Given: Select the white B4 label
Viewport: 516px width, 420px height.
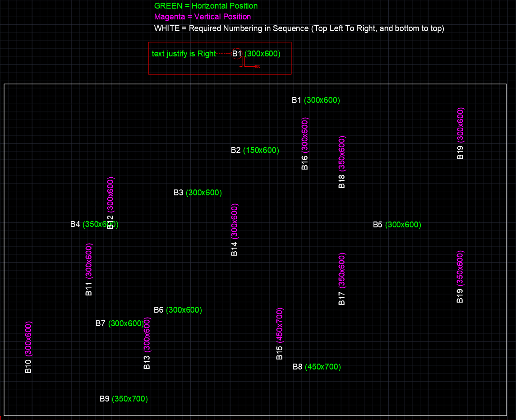Looking at the screenshot, I should pos(75,224).
